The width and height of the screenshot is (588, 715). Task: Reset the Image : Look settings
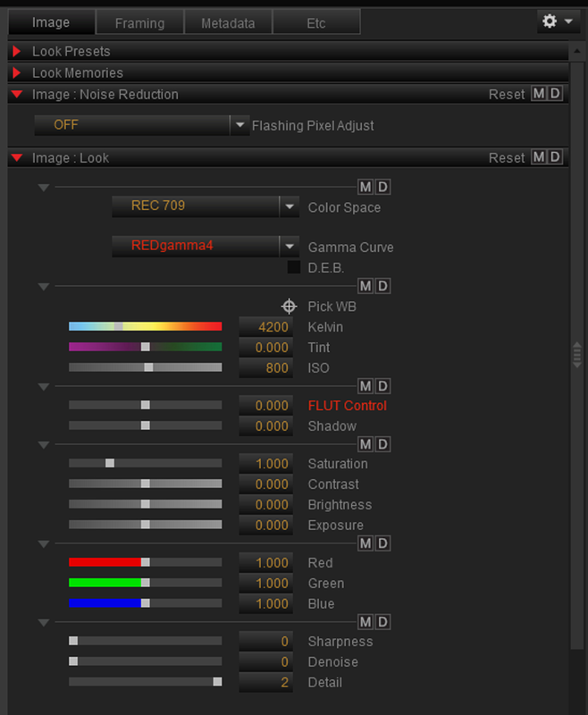[507, 158]
